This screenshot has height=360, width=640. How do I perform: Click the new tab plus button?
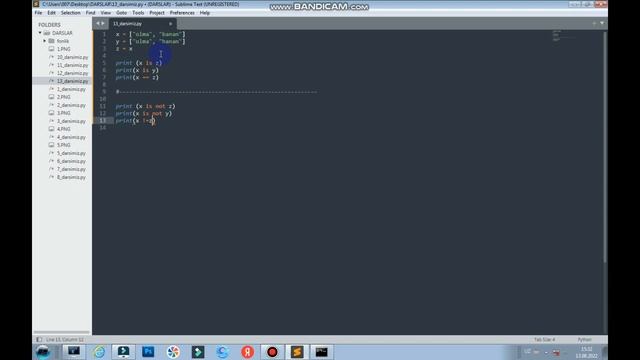594,23
